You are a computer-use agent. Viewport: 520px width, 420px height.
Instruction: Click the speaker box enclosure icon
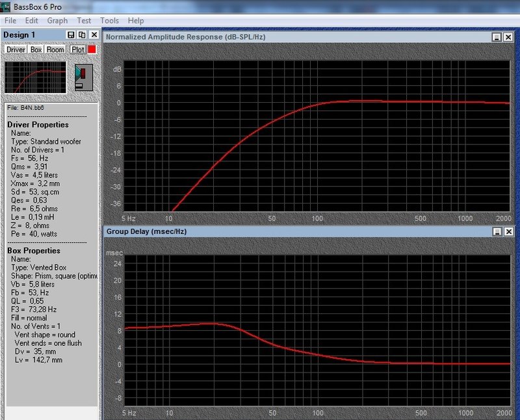(x=83, y=77)
